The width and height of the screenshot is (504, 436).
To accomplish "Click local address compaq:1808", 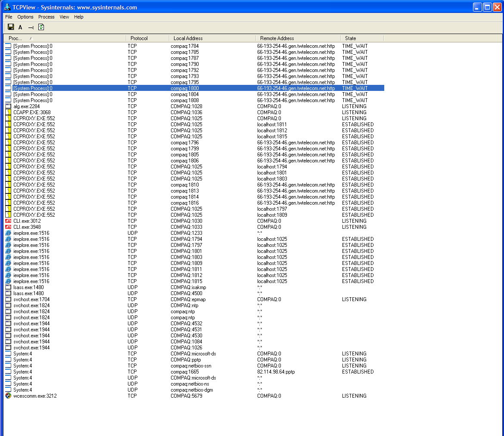I will point(185,100).
